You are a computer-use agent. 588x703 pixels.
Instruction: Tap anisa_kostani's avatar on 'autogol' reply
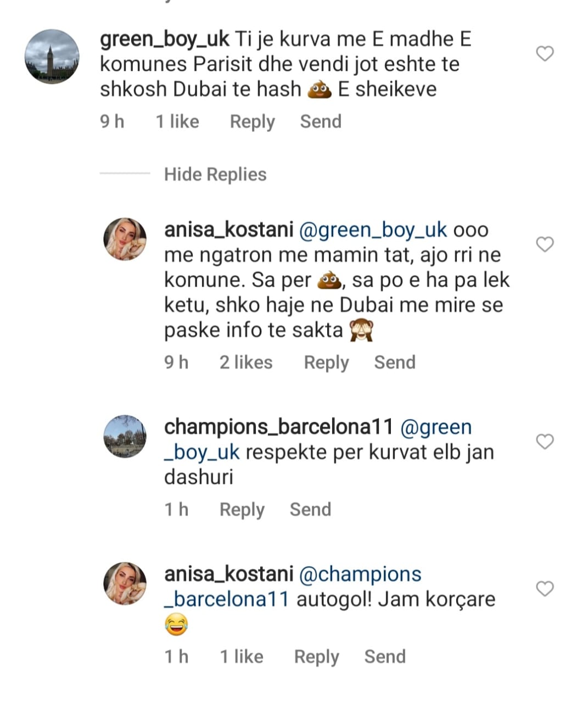point(125,583)
